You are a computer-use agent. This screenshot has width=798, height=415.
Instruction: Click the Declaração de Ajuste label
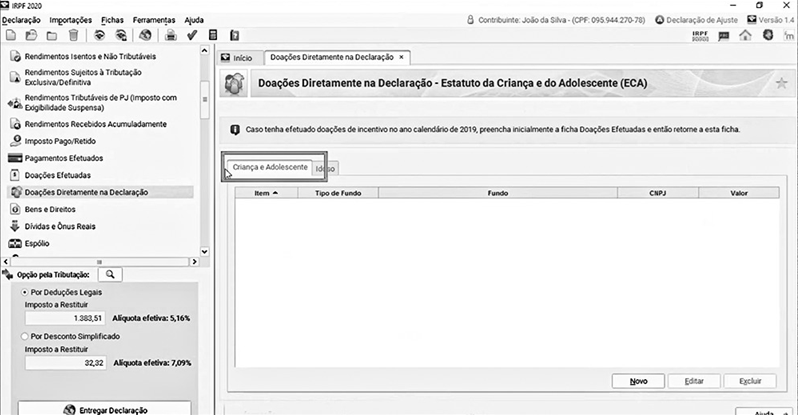click(696, 20)
